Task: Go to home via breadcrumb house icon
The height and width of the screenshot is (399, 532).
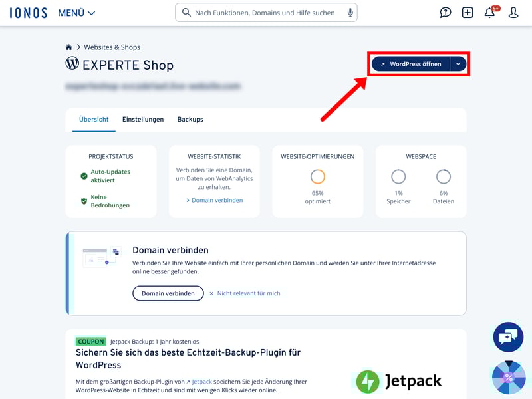Action: coord(69,47)
